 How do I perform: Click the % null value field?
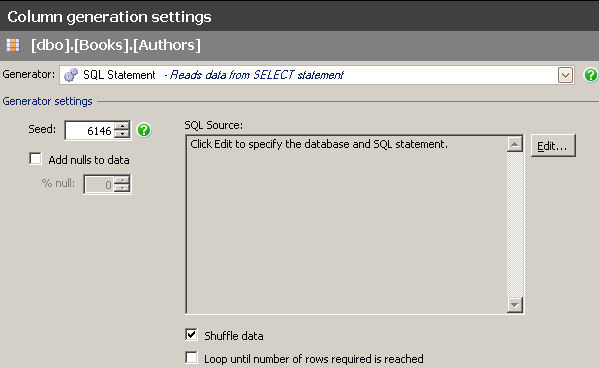tap(99, 185)
